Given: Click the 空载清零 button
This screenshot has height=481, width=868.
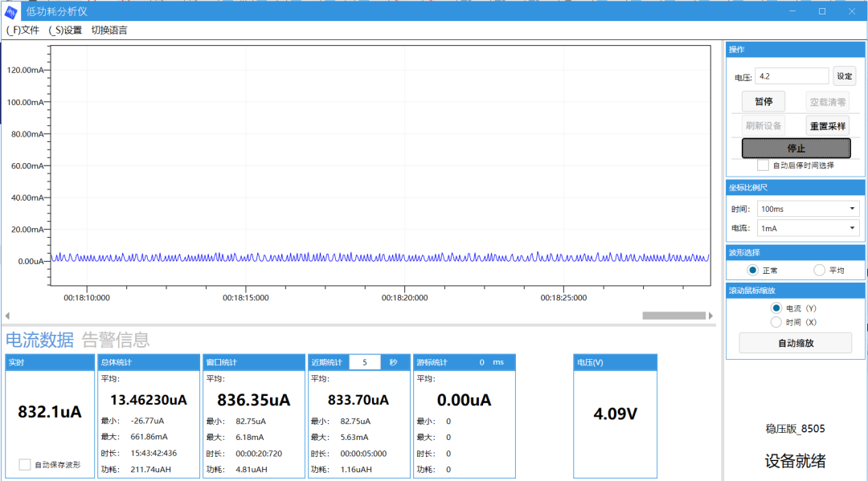Looking at the screenshot, I should (828, 102).
